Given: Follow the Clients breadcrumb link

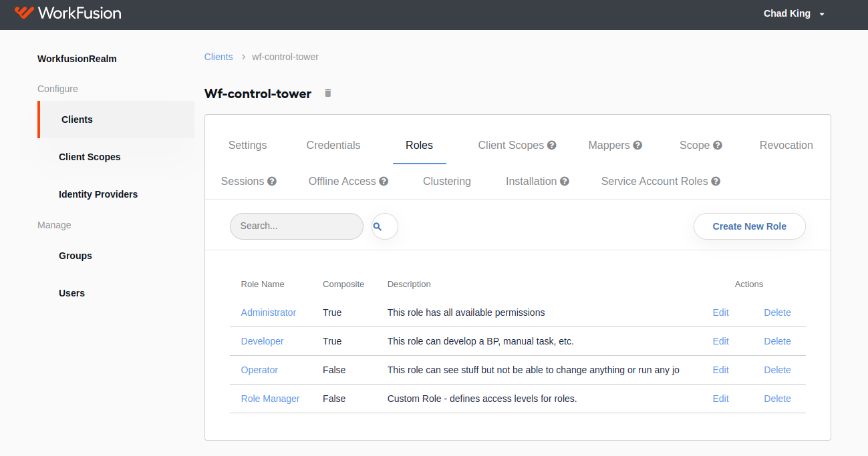Looking at the screenshot, I should pyautogui.click(x=219, y=57).
